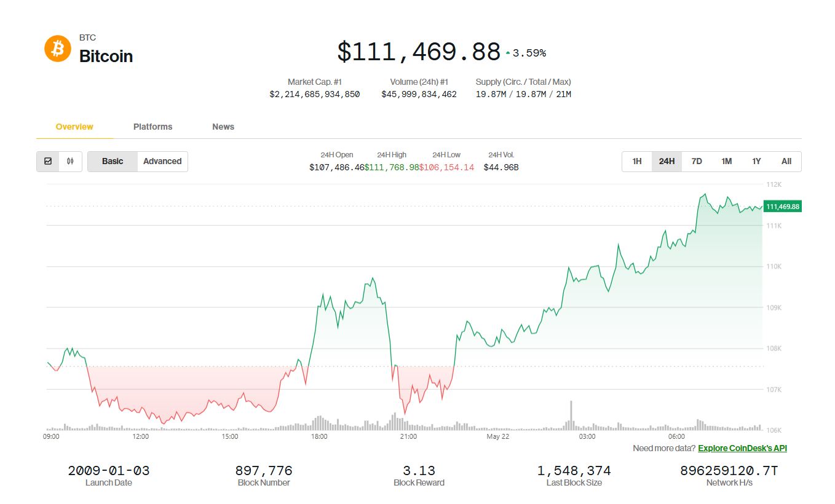Set the chart range to 1H

click(x=637, y=162)
